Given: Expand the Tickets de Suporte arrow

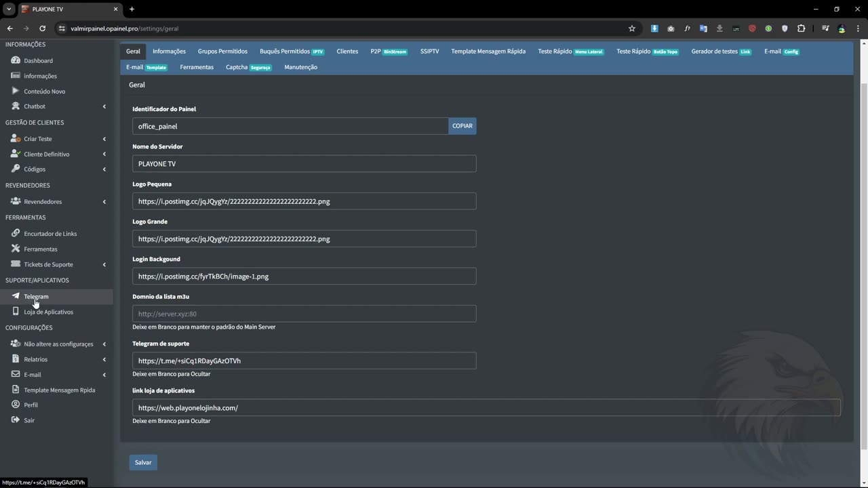Looking at the screenshot, I should coord(104,264).
